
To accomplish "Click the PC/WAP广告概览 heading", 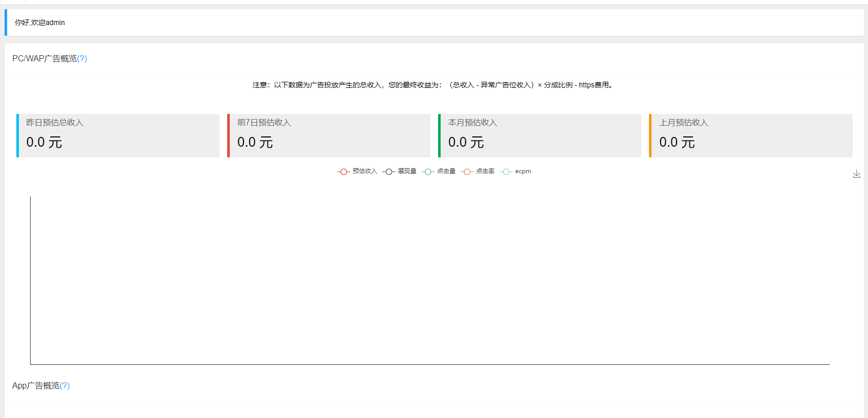I will (x=44, y=59).
